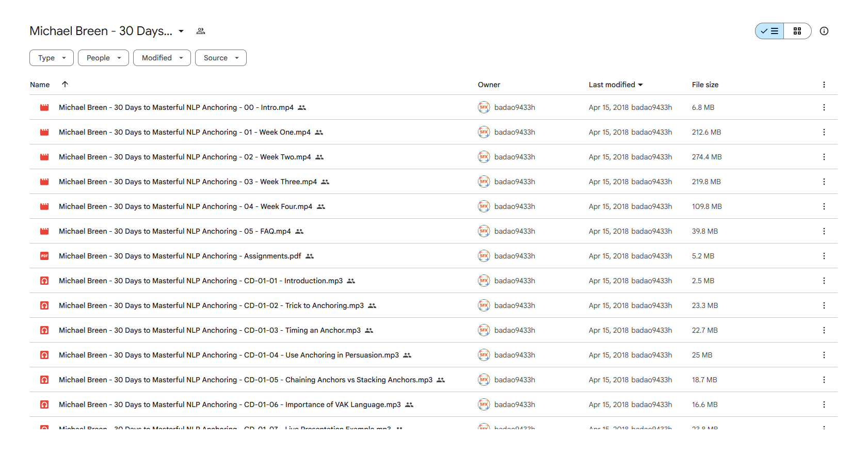Image resolution: width=868 pixels, height=454 pixels.
Task: Click the shared icon next to Intro.mp4
Action: pos(302,107)
